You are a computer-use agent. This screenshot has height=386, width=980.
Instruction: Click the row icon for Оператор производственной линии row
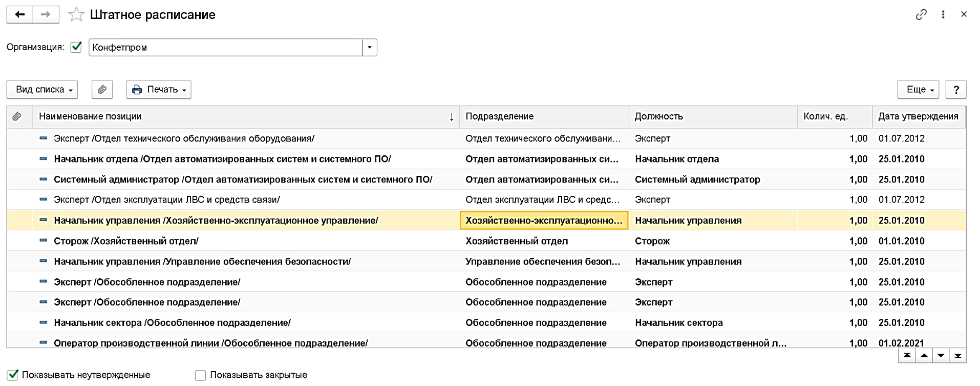44,342
